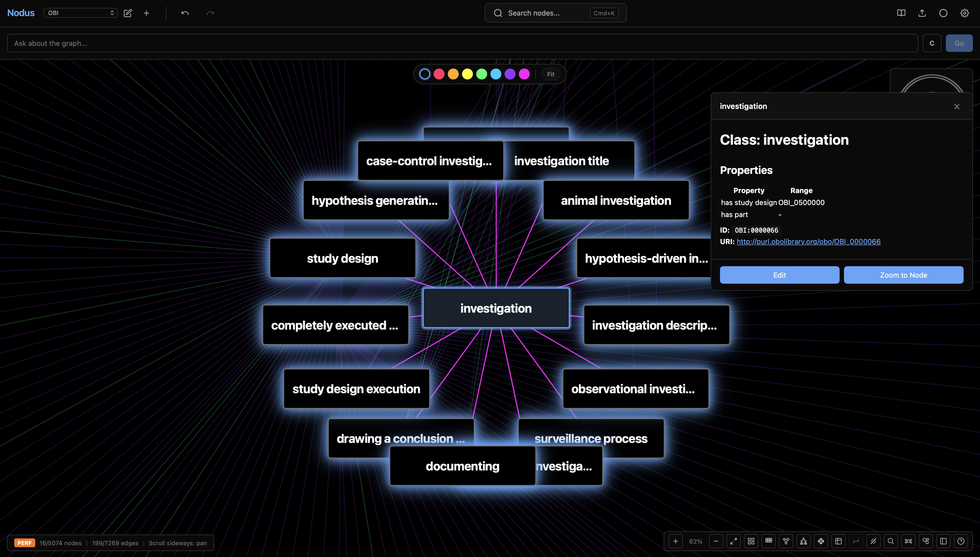980x557 pixels.
Task: Click the Nodus logo
Action: 21,13
